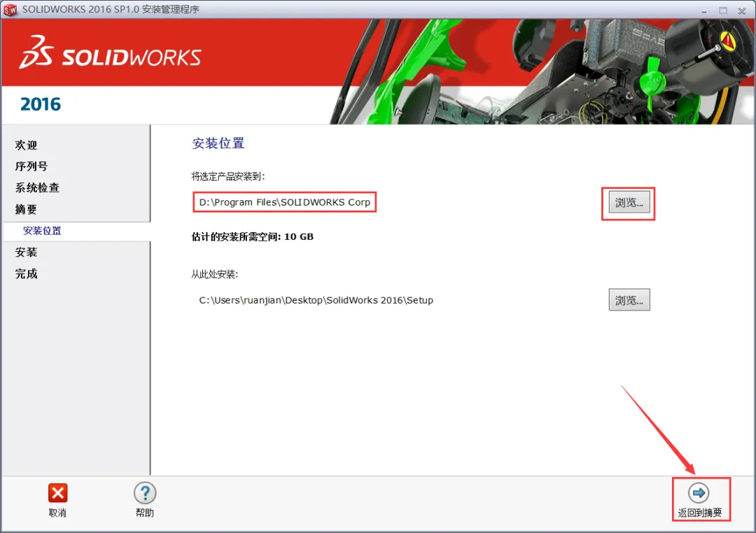Open Help via the question mark icon

coord(145,493)
